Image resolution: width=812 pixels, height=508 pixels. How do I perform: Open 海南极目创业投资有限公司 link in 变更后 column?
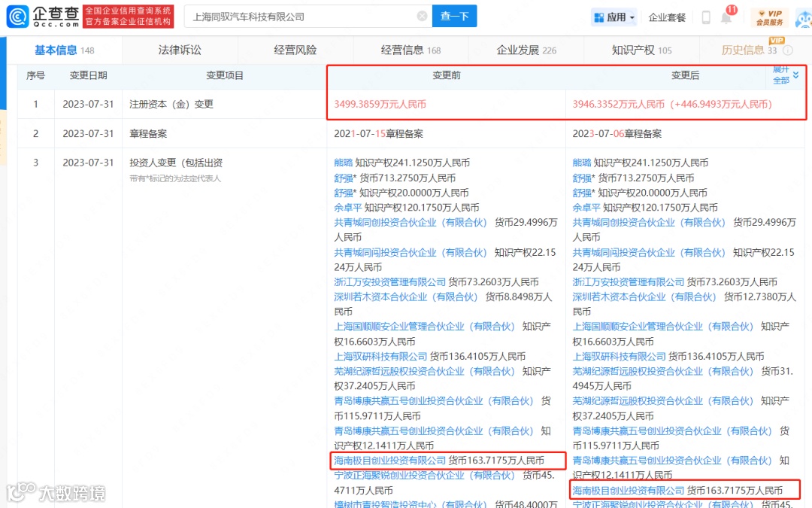(x=628, y=490)
